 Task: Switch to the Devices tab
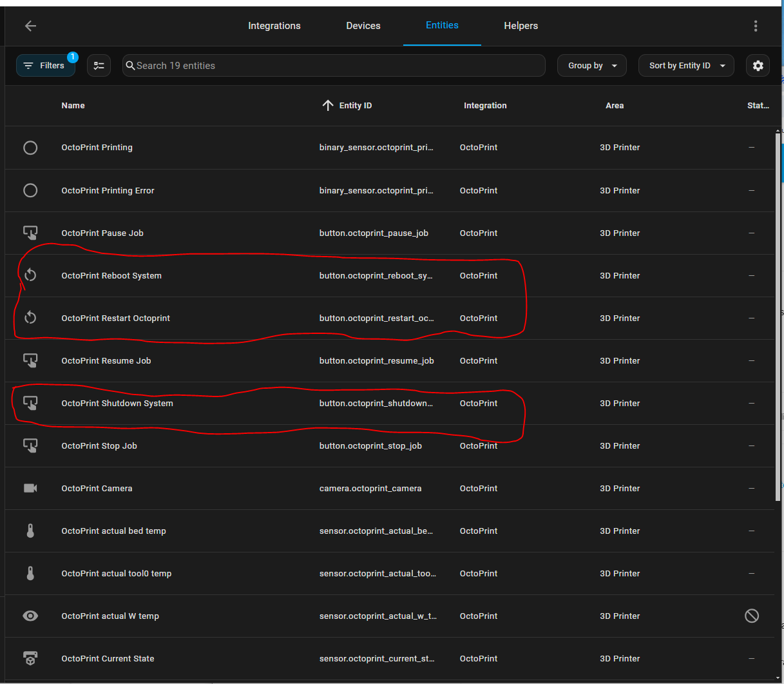(x=363, y=26)
